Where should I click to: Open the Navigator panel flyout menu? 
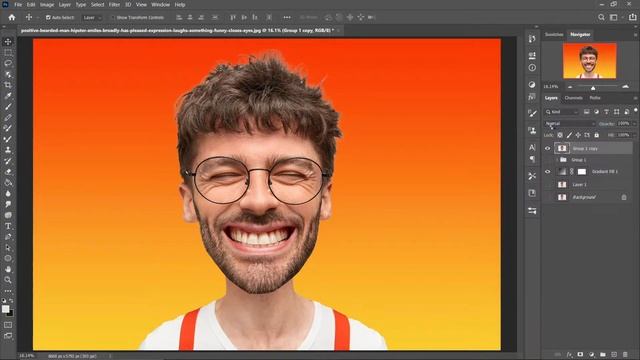pos(635,35)
